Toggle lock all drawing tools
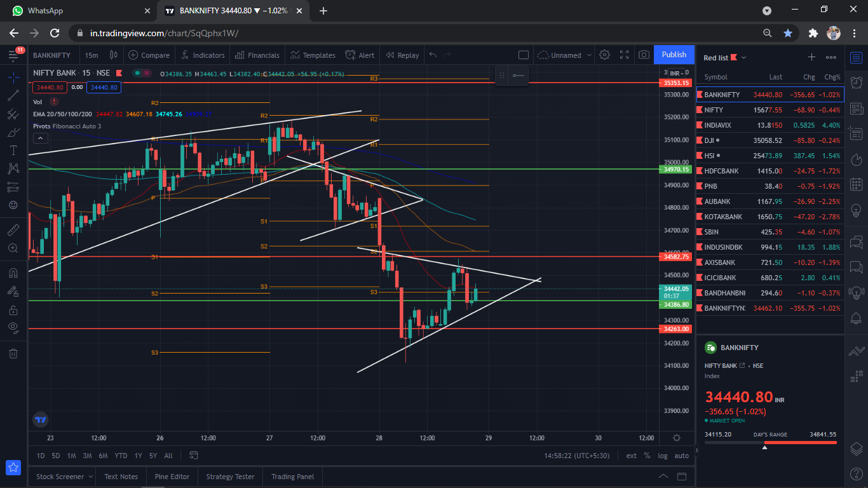Viewport: 868px width, 488px height. click(x=13, y=310)
